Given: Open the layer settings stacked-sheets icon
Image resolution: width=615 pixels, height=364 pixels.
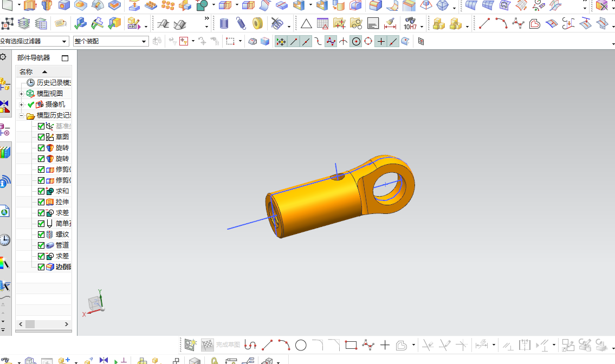Looking at the screenshot, I should click(x=24, y=24).
